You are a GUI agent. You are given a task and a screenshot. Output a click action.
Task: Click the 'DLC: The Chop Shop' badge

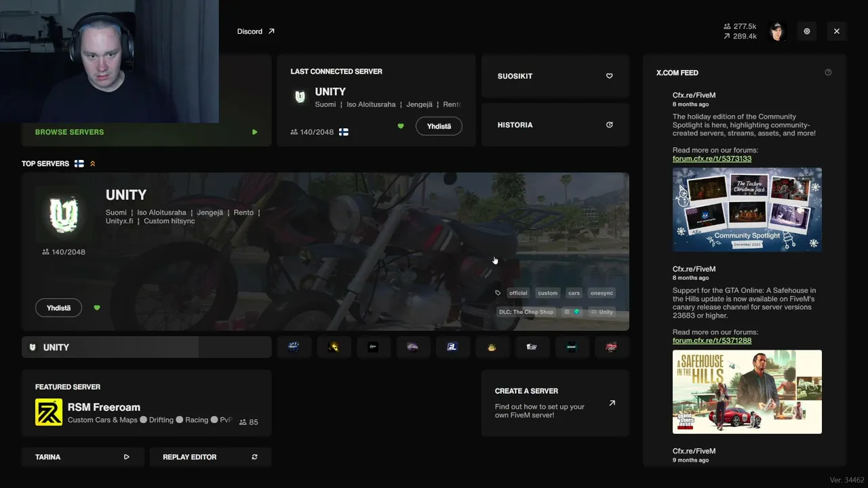(x=526, y=312)
